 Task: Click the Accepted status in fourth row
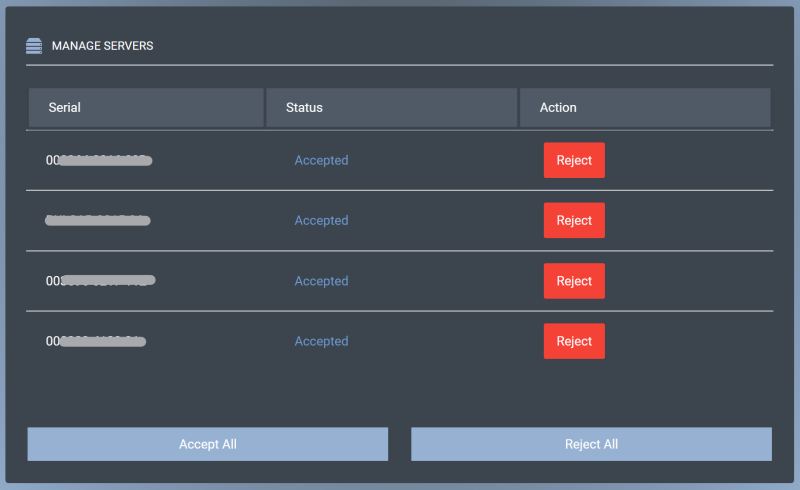click(x=321, y=341)
